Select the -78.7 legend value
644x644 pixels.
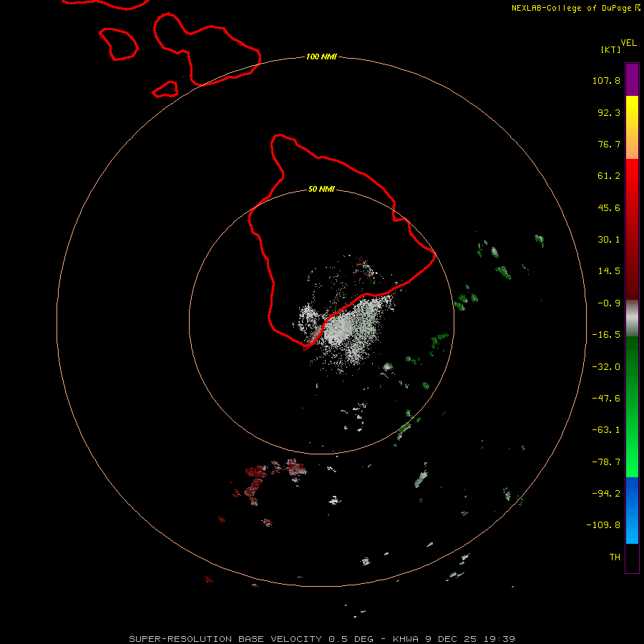606,462
